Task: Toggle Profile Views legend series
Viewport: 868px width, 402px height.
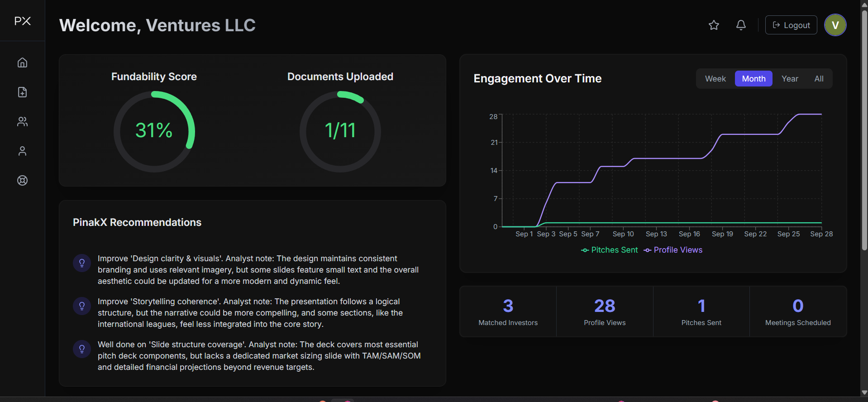Action: tap(673, 250)
